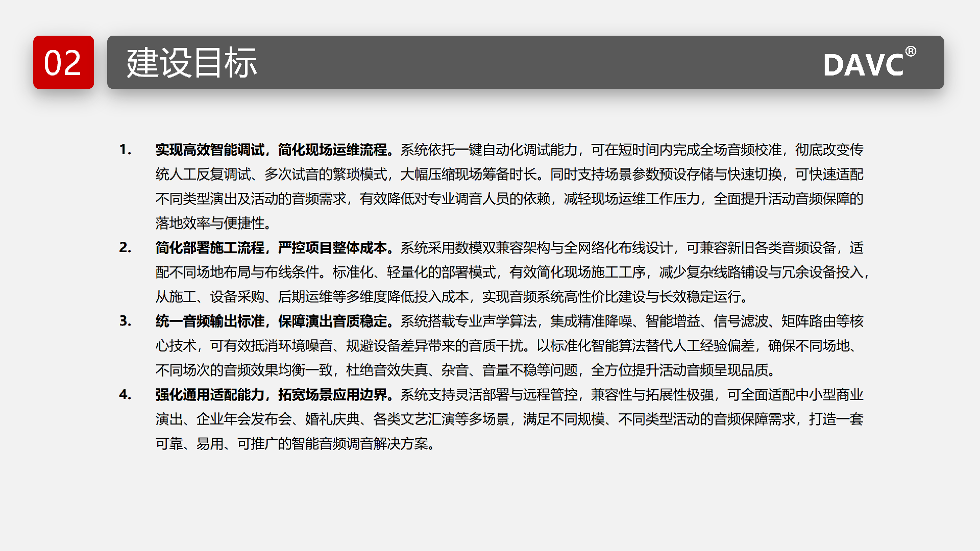
Task: Click the red 02 section number badge
Action: tap(63, 62)
